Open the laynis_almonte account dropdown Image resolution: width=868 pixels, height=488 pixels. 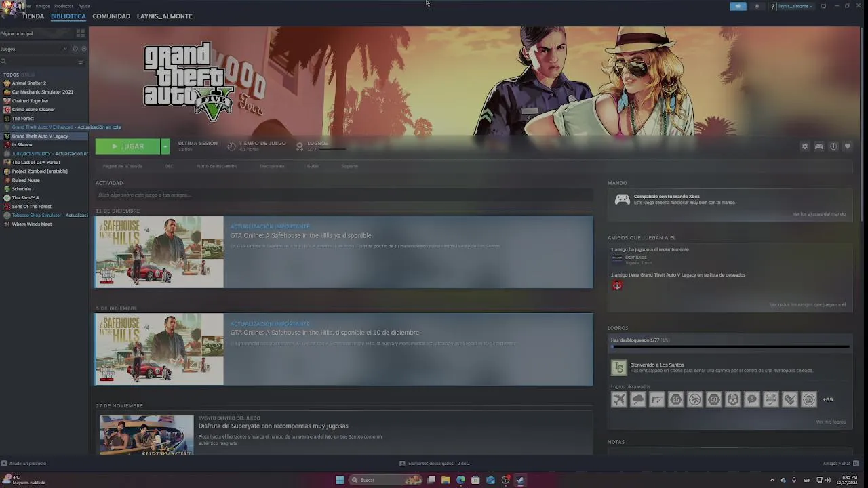coord(795,6)
